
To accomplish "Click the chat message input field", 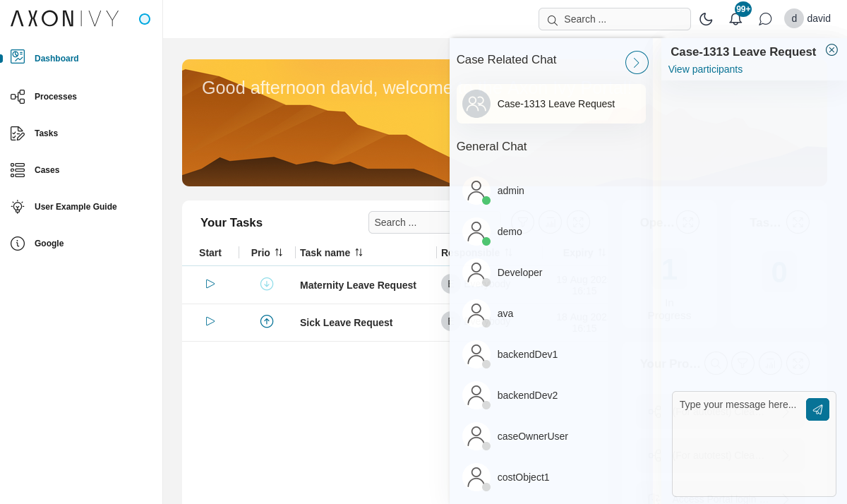I will (738, 445).
